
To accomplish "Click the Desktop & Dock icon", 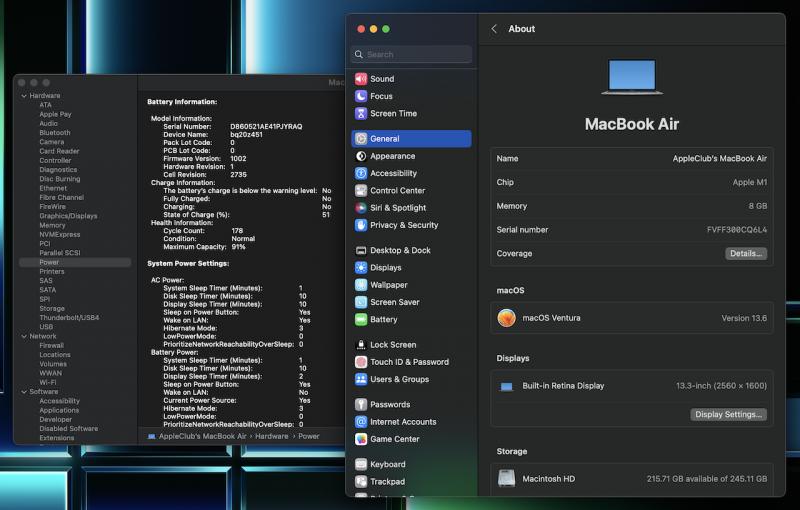I will (x=361, y=250).
